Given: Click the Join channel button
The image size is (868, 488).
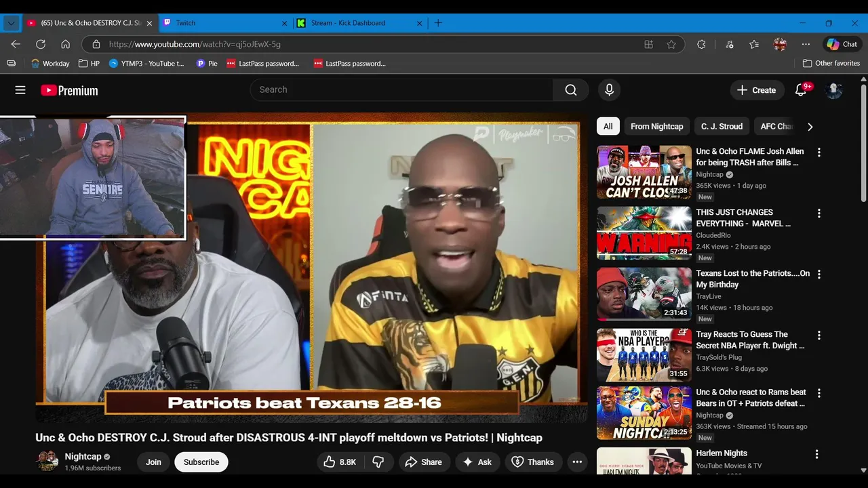Looking at the screenshot, I should tap(153, 462).
